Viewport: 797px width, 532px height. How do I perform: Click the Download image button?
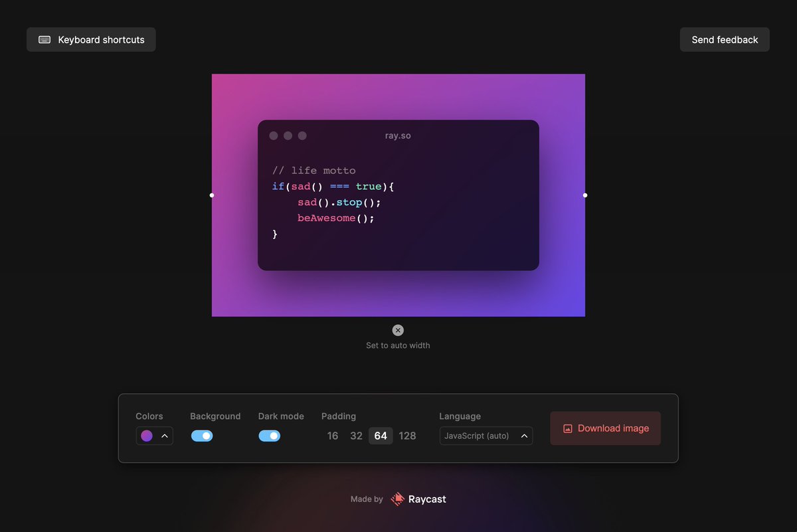pyautogui.click(x=605, y=428)
